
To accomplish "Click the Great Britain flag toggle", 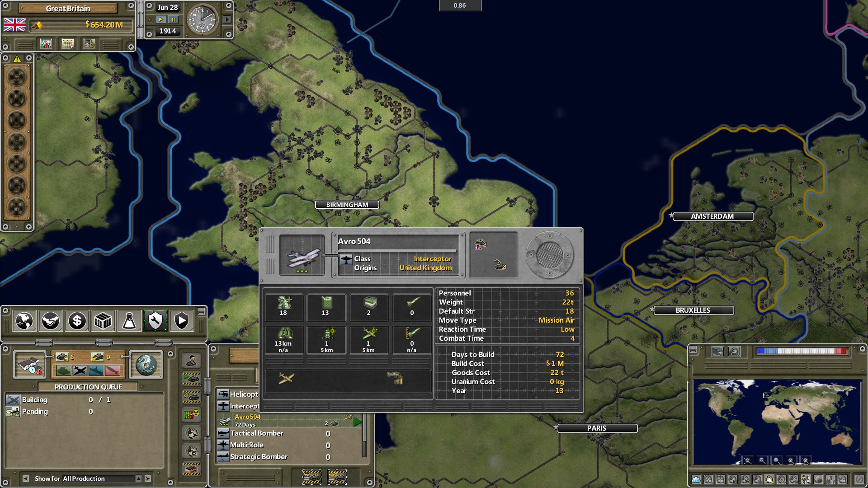I will coord(15,25).
